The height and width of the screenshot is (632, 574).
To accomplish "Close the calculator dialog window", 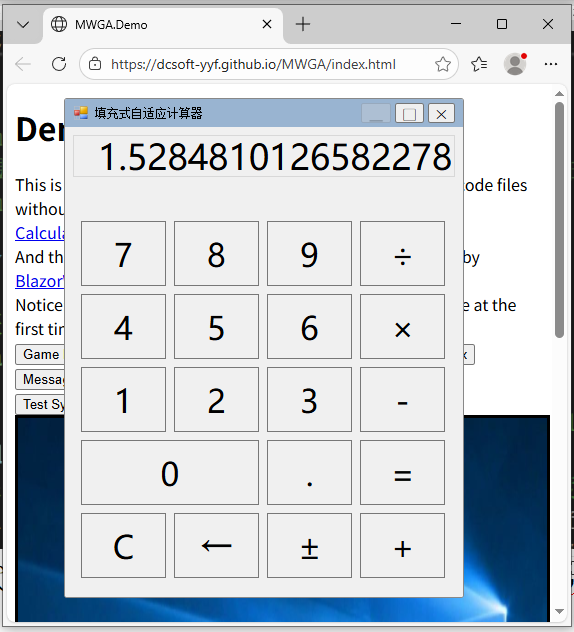I will (x=441, y=113).
